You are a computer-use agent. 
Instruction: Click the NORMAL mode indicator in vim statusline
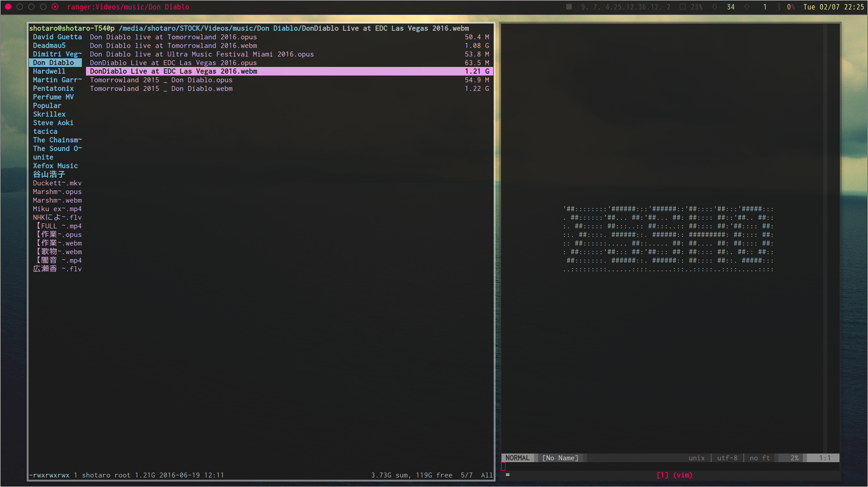coord(518,458)
